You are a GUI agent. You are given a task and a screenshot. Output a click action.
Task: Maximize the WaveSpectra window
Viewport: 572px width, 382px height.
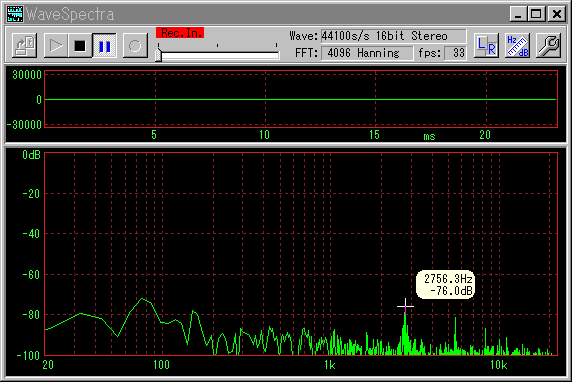(536, 14)
